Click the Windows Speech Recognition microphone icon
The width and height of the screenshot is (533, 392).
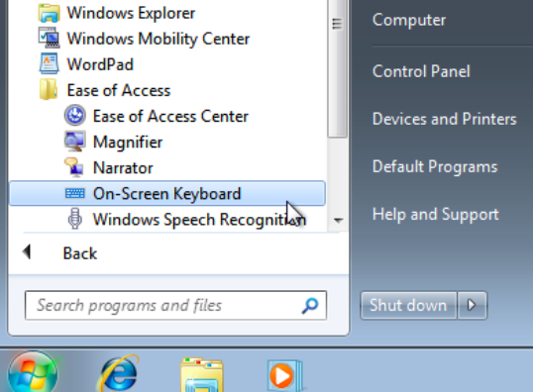(74, 219)
